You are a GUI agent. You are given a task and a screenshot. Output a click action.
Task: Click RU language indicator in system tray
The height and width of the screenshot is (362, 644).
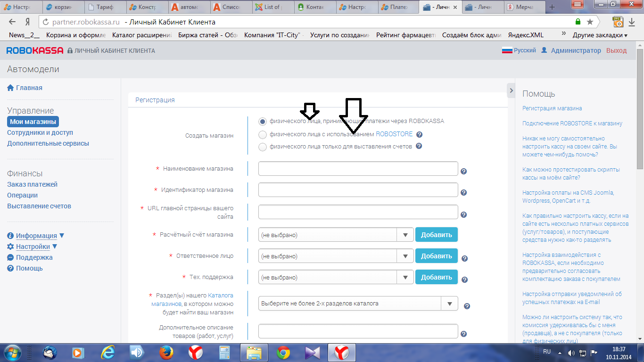[x=547, y=352]
